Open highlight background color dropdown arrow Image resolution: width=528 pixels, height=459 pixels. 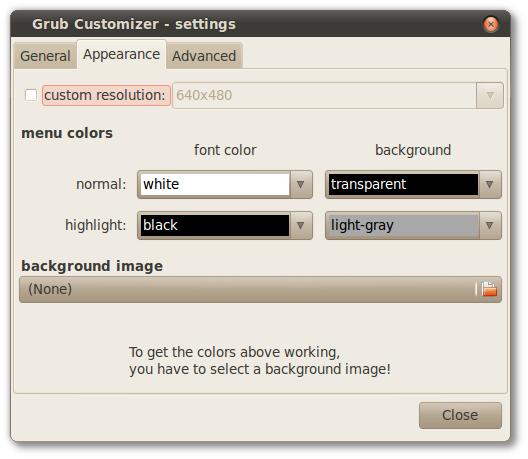tap(490, 225)
